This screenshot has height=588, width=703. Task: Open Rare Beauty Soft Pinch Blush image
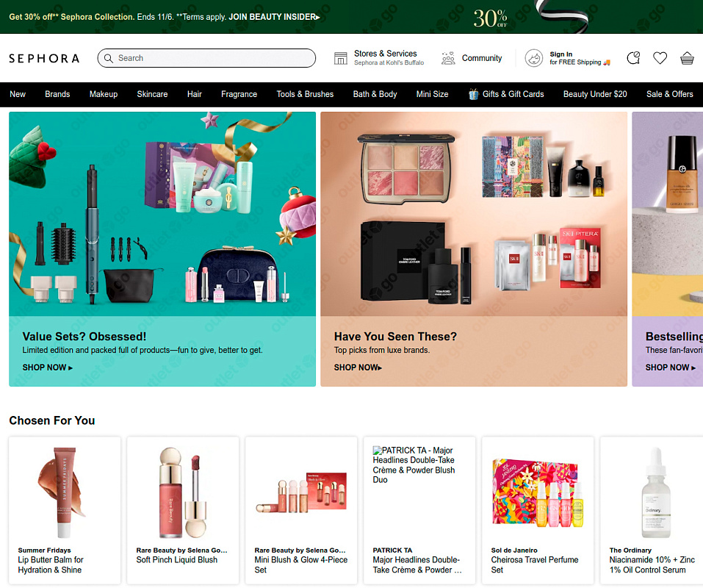coord(183,492)
